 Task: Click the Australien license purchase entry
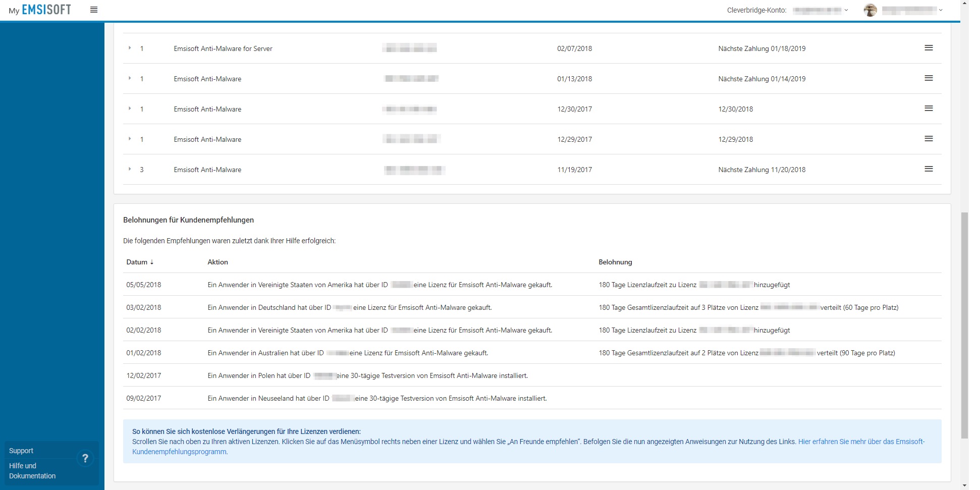(348, 353)
